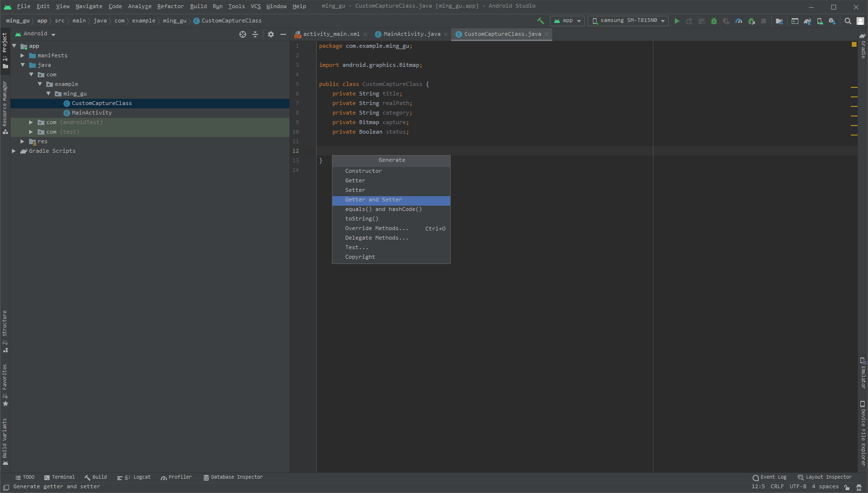Start debugging with the green bug icon
Viewport: 868px width, 493px height.
click(x=714, y=21)
